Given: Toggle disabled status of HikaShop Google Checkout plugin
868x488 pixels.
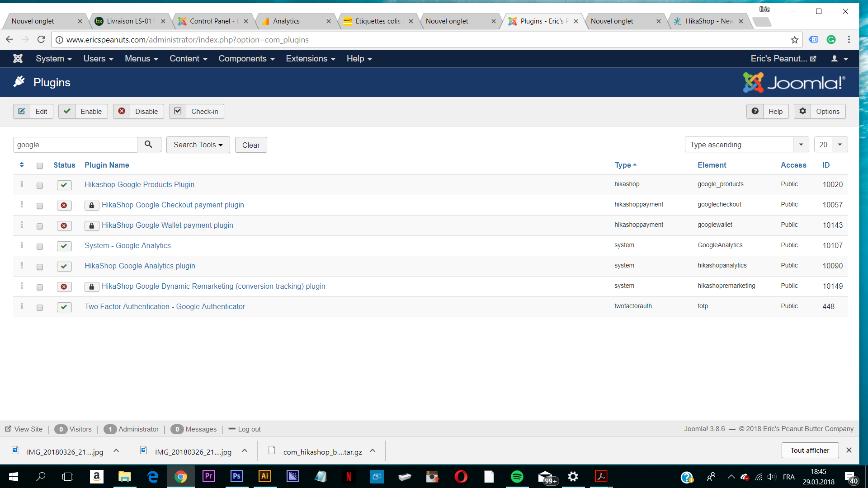Looking at the screenshot, I should (x=64, y=205).
